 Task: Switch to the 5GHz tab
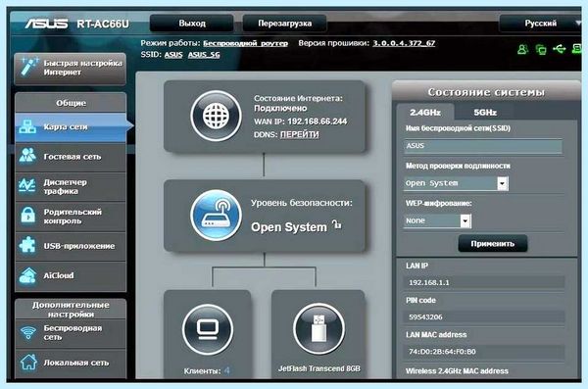[485, 112]
